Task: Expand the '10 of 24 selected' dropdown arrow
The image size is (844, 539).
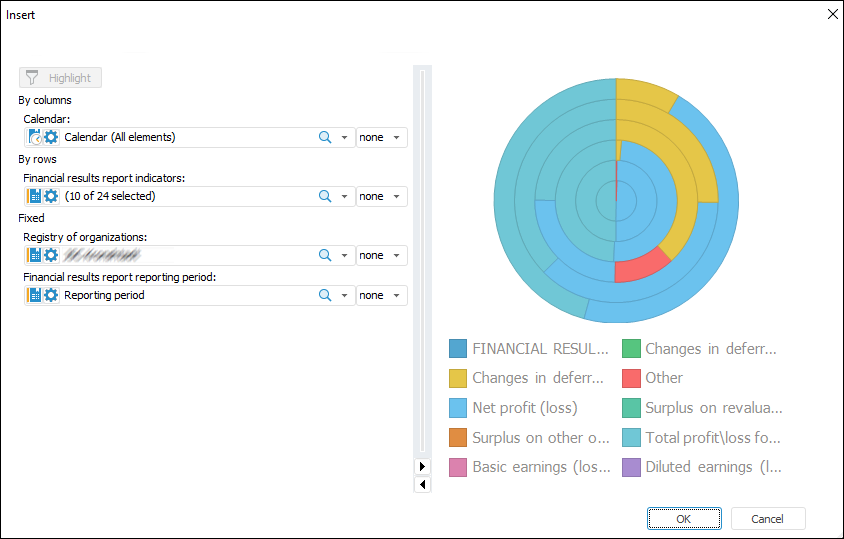Action: (344, 196)
